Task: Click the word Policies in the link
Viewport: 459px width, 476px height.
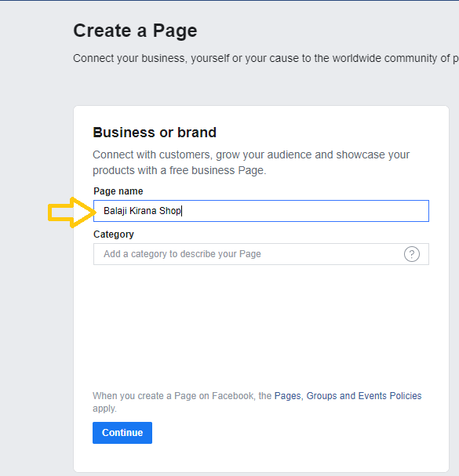Action: coord(406,396)
